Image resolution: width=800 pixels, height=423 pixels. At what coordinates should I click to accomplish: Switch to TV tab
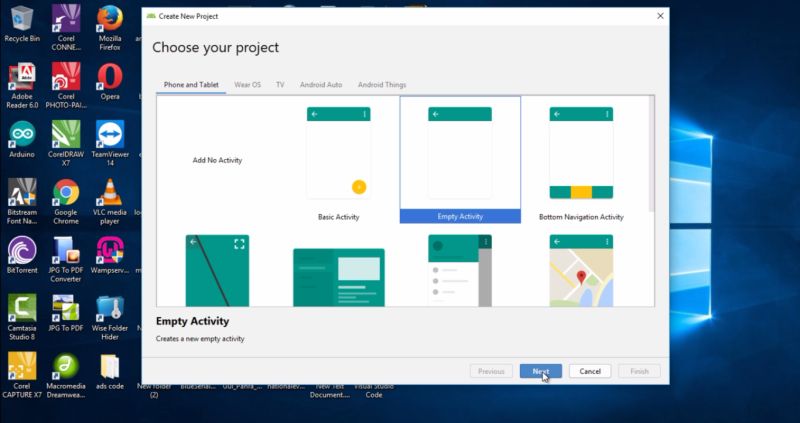(x=280, y=85)
